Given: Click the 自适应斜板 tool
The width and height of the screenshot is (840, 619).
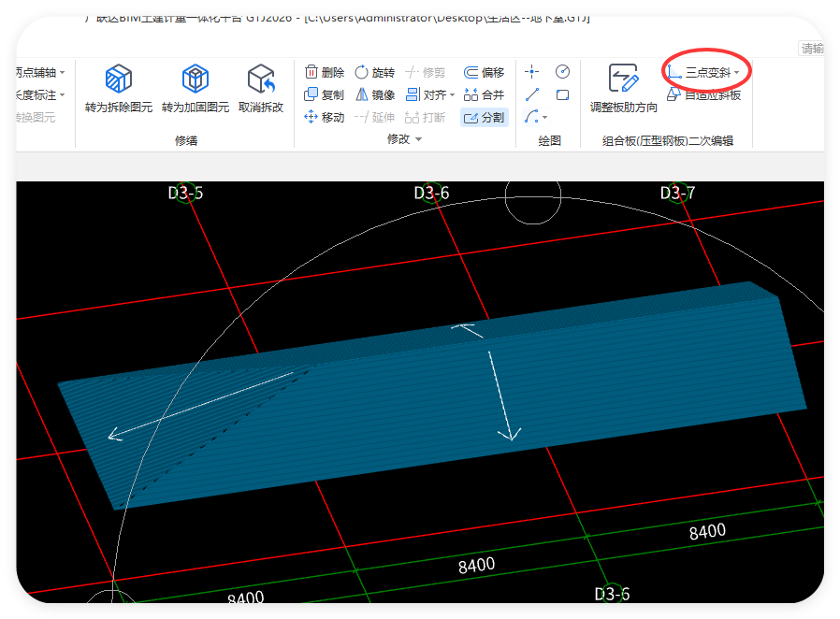Looking at the screenshot, I should tap(704, 94).
